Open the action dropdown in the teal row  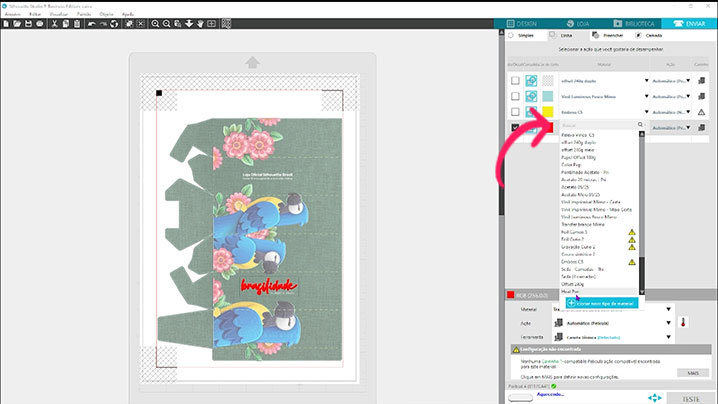[x=688, y=96]
